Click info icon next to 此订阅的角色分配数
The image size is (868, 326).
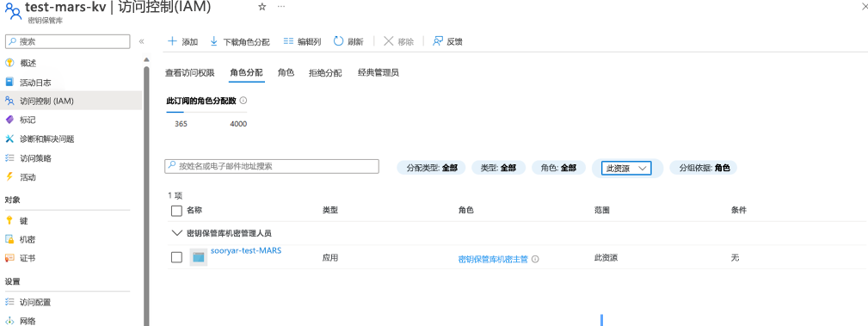pos(243,101)
